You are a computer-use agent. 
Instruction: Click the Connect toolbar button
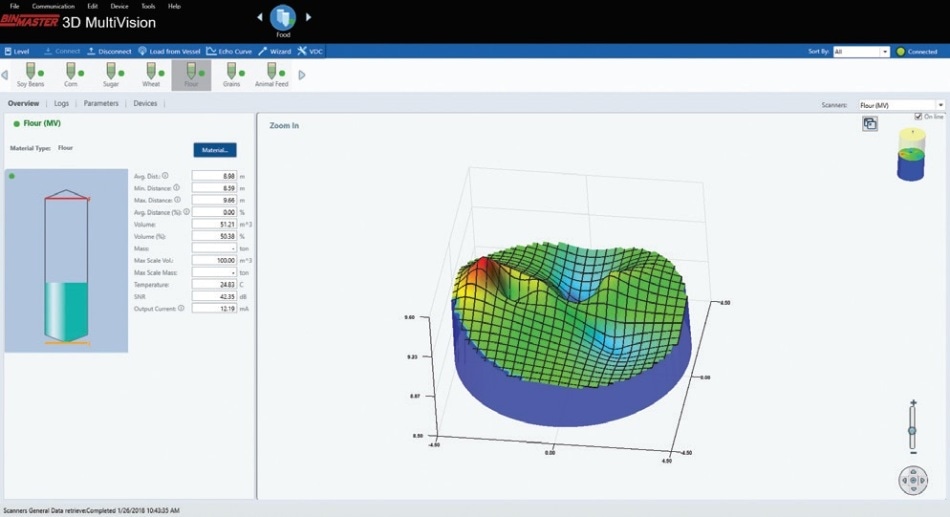tap(62, 52)
